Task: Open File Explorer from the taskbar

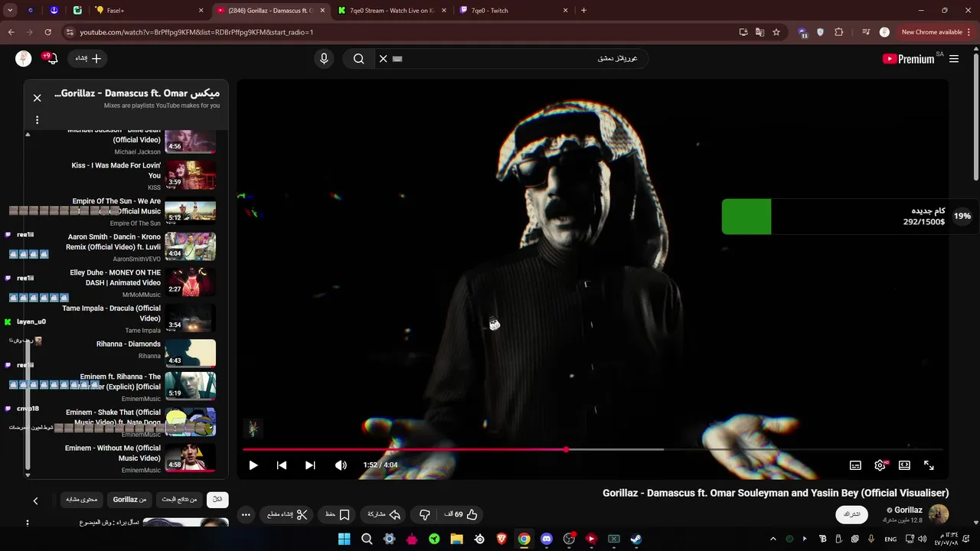Action: pyautogui.click(x=456, y=539)
